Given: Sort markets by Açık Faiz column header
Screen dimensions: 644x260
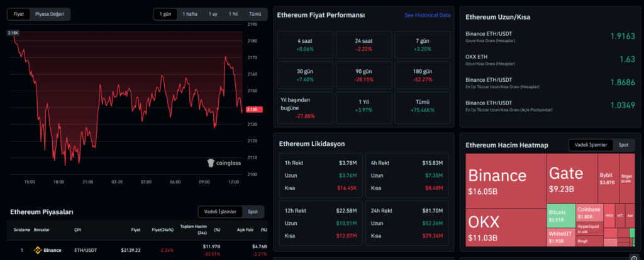Looking at the screenshot, I should [x=246, y=230].
